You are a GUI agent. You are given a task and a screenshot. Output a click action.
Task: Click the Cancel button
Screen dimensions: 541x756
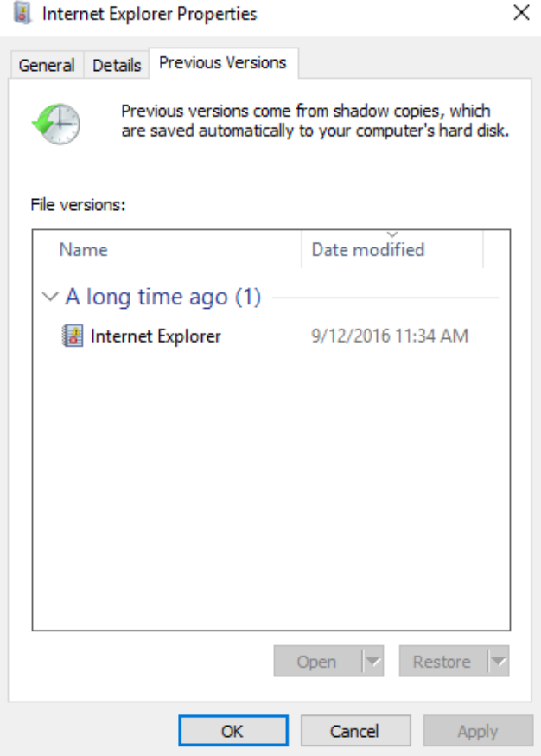(355, 731)
